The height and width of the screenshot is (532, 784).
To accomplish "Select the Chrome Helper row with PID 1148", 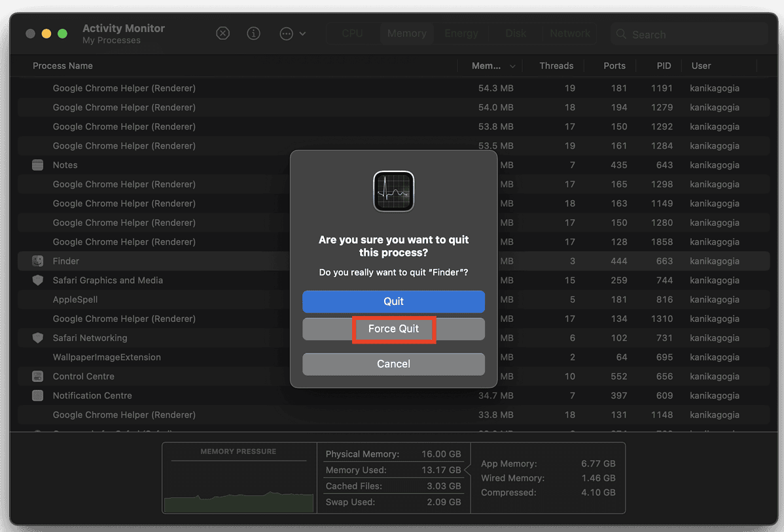I will coord(393,415).
